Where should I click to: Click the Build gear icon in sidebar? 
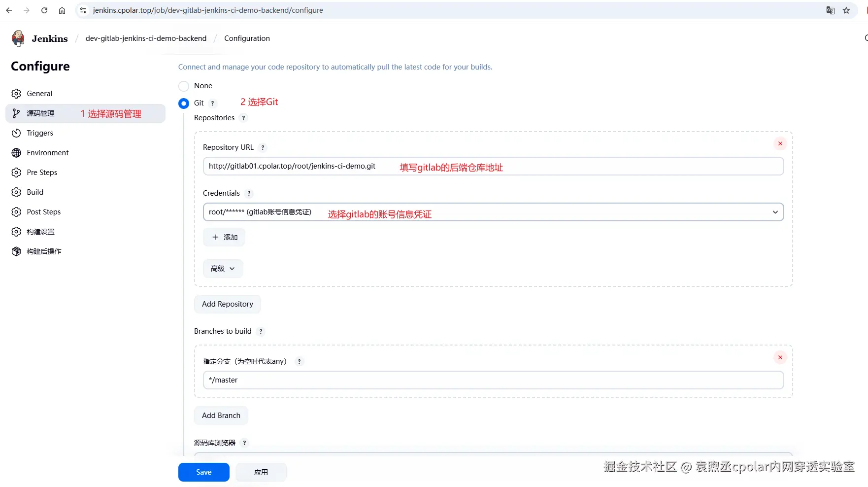(16, 192)
